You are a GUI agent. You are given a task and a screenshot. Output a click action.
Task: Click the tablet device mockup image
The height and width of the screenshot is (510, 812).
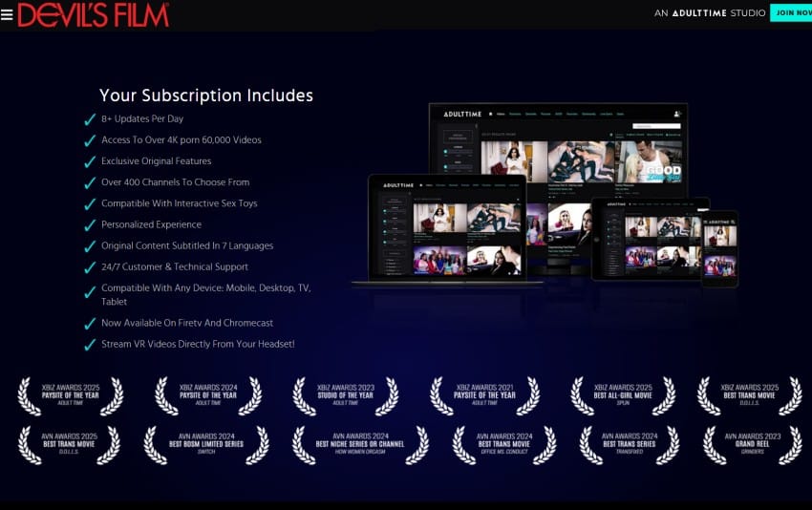pos(650,239)
